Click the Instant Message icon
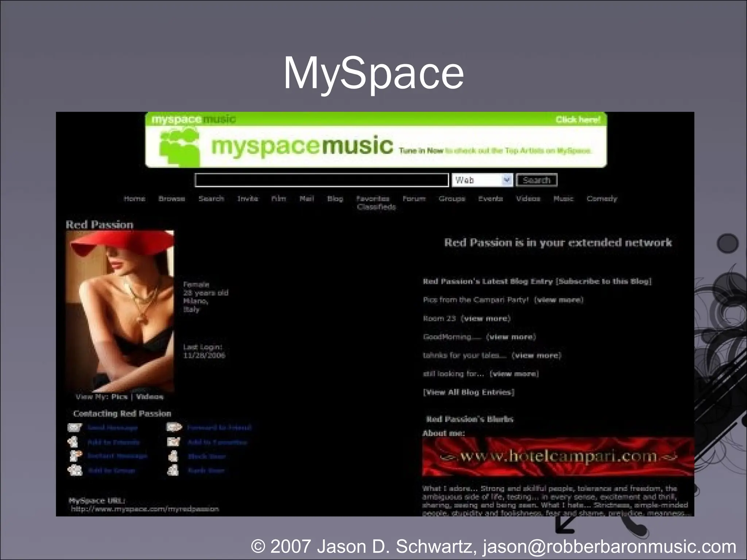Screen dimensions: 747x560 click(x=75, y=456)
